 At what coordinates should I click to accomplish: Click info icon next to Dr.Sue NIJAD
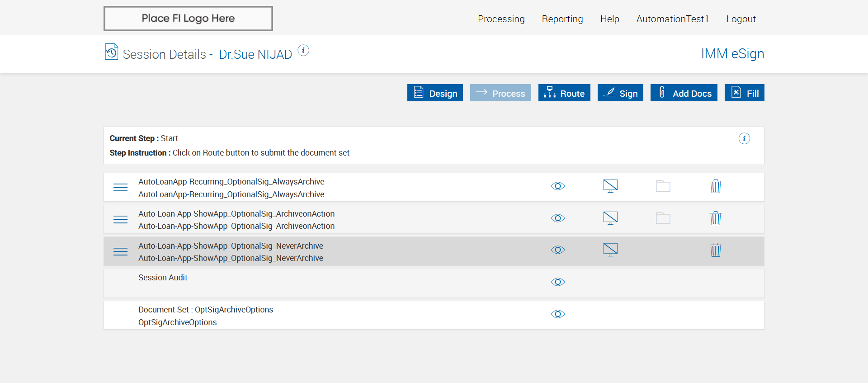pyautogui.click(x=303, y=50)
